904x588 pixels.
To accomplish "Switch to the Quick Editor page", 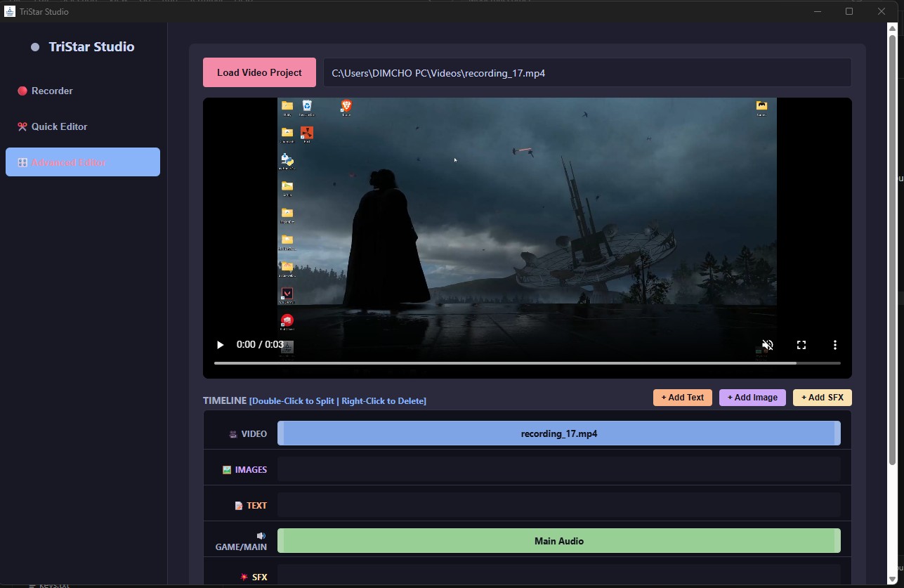I will click(83, 126).
